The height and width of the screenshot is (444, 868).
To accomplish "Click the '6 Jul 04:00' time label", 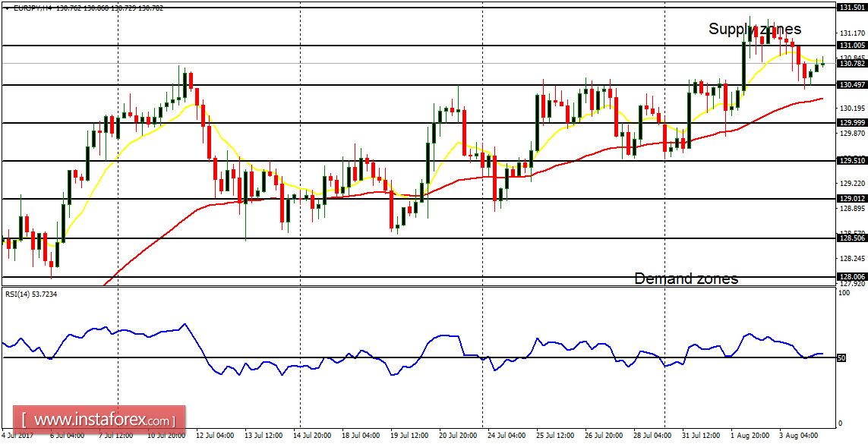I will tap(66, 436).
